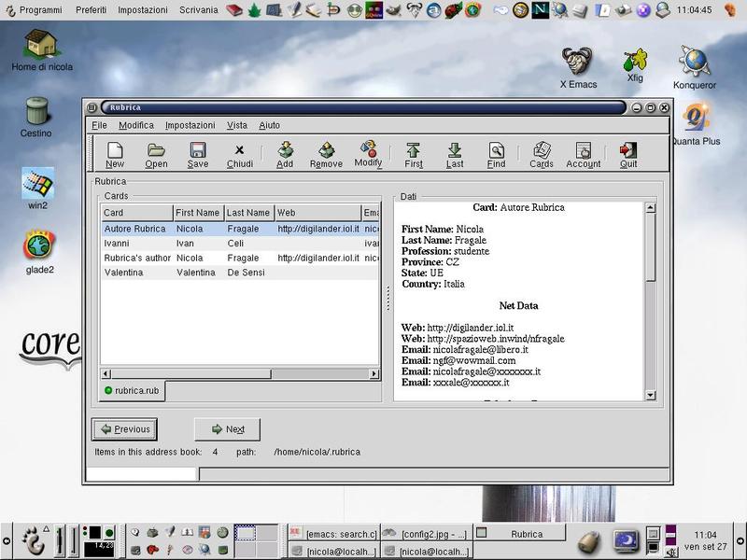The width and height of the screenshot is (747, 560).
Task: Sort by the Card column header
Action: click(136, 213)
